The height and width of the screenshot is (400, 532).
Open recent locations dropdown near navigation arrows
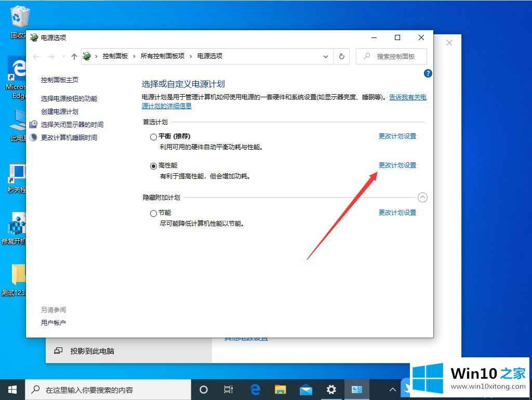pos(63,56)
